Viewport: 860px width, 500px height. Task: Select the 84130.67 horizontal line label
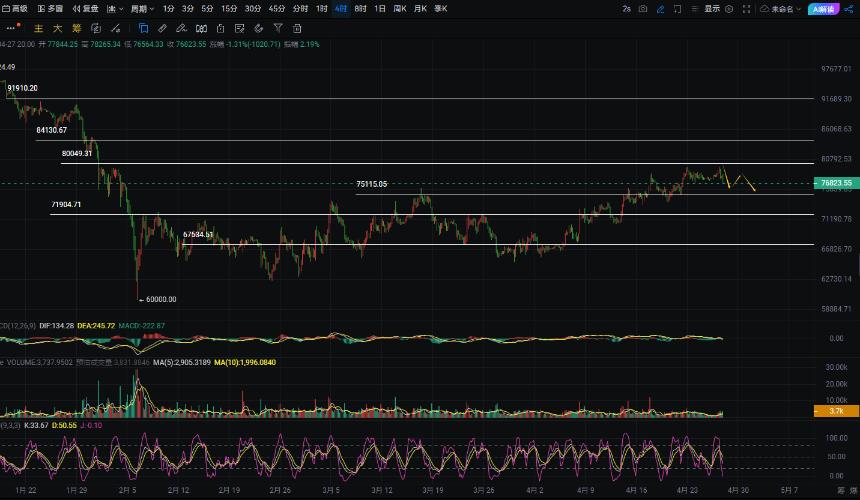point(52,130)
